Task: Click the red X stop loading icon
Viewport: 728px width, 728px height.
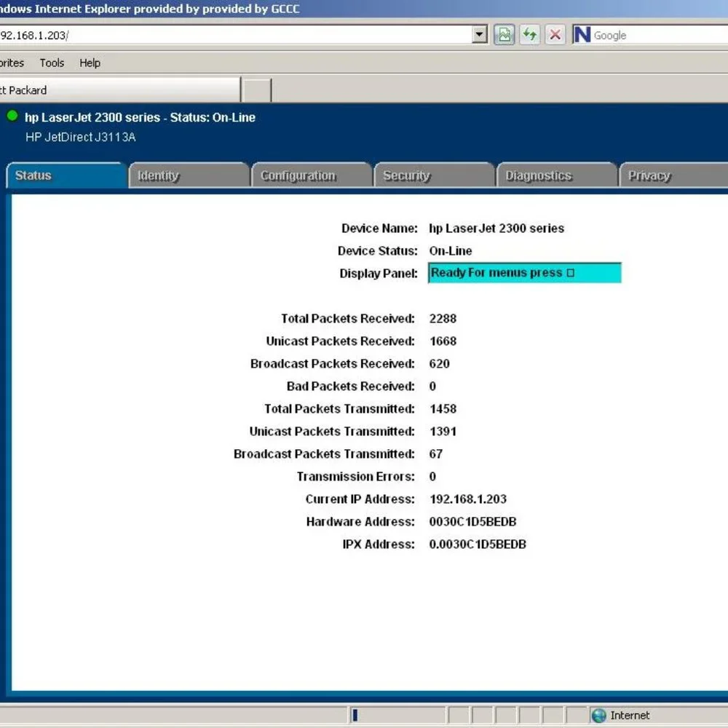Action: 555,35
